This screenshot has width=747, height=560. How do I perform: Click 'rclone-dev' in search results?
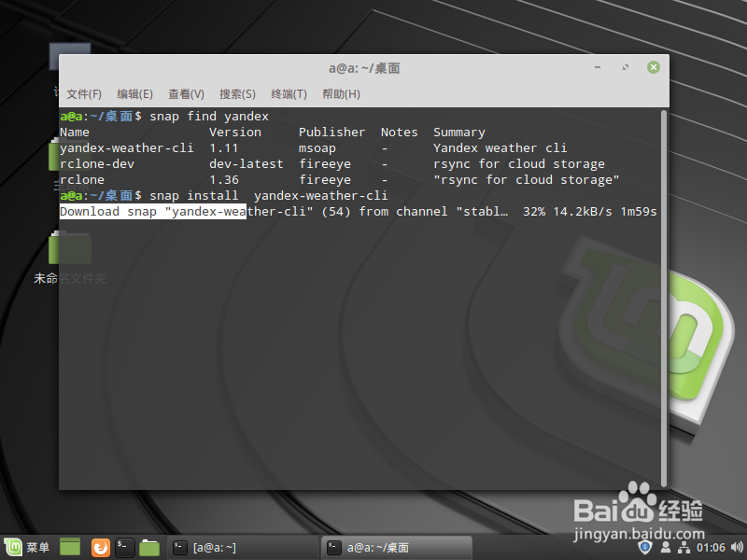tap(97, 164)
